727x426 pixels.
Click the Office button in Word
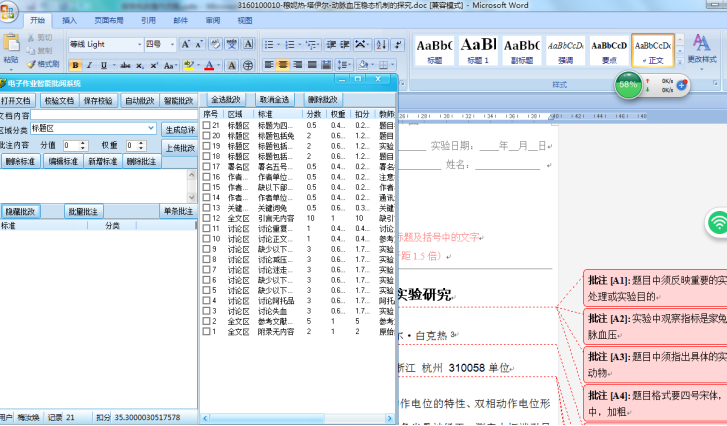7,12
